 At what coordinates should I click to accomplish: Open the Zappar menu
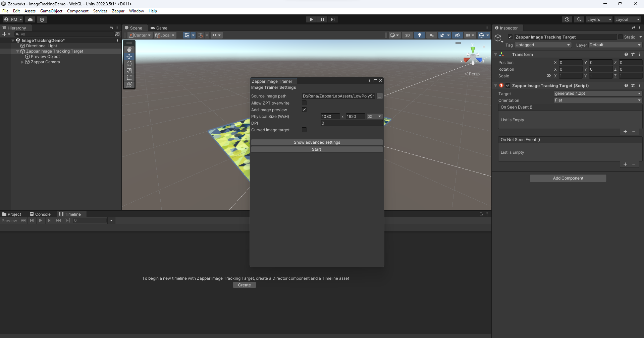(118, 11)
